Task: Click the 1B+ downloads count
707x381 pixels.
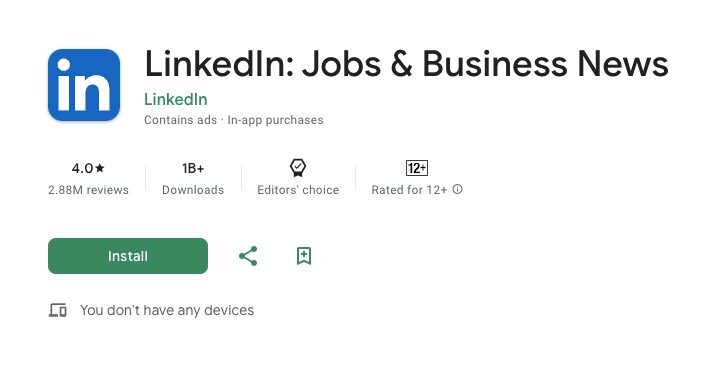Action: pyautogui.click(x=193, y=168)
